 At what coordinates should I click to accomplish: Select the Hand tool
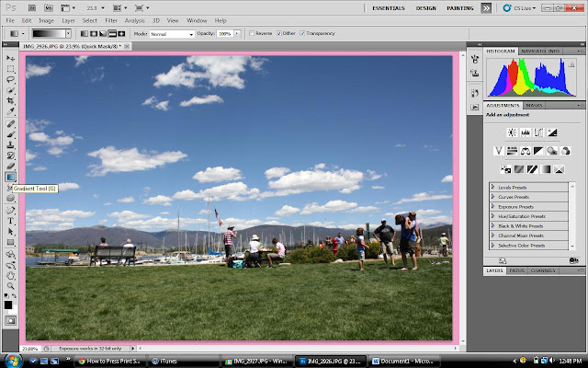[10, 276]
